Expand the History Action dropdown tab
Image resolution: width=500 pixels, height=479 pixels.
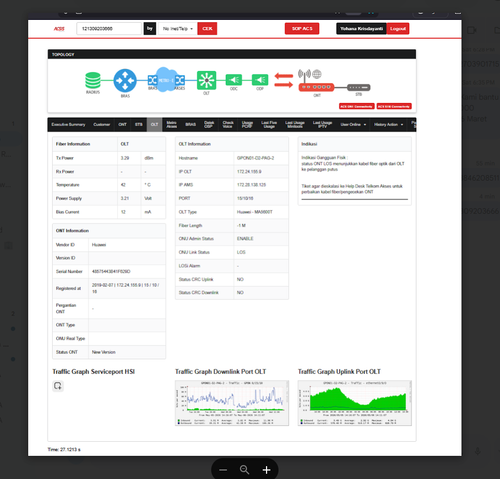point(388,124)
